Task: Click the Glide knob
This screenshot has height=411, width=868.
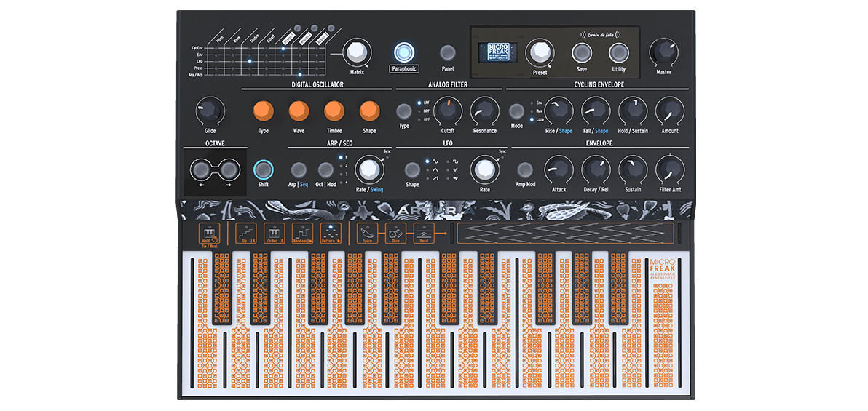Action: coord(210,111)
